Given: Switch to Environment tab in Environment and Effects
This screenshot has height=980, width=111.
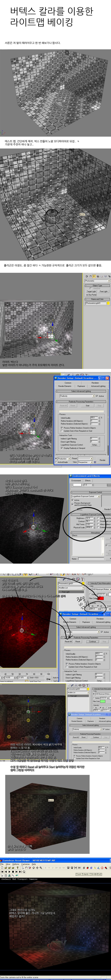Looking at the screenshot, I should 76,480.
